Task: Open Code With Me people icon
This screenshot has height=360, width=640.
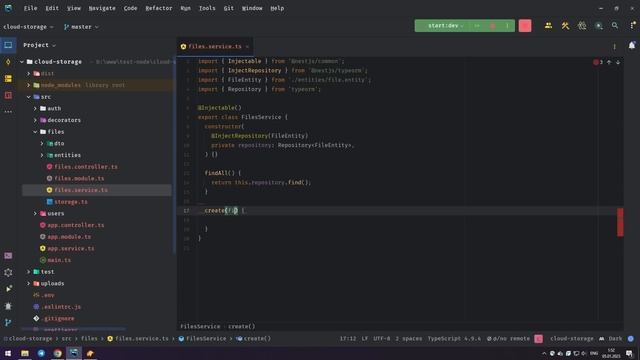Action: 548,26
